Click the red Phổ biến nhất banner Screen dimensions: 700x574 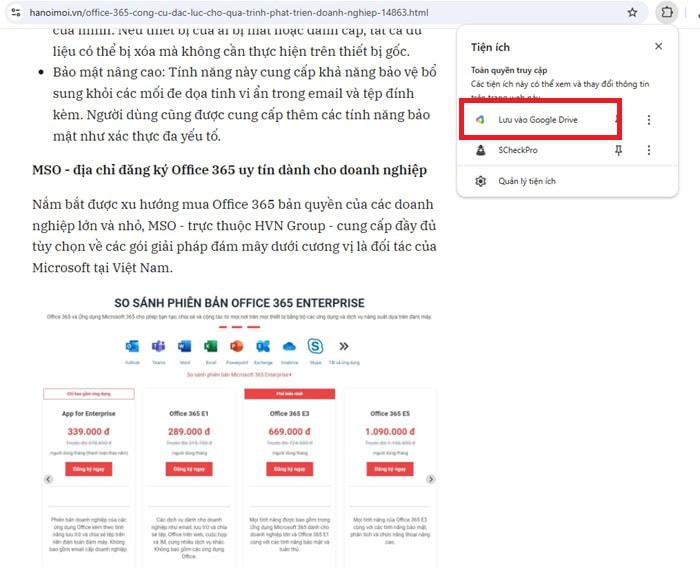coord(290,394)
